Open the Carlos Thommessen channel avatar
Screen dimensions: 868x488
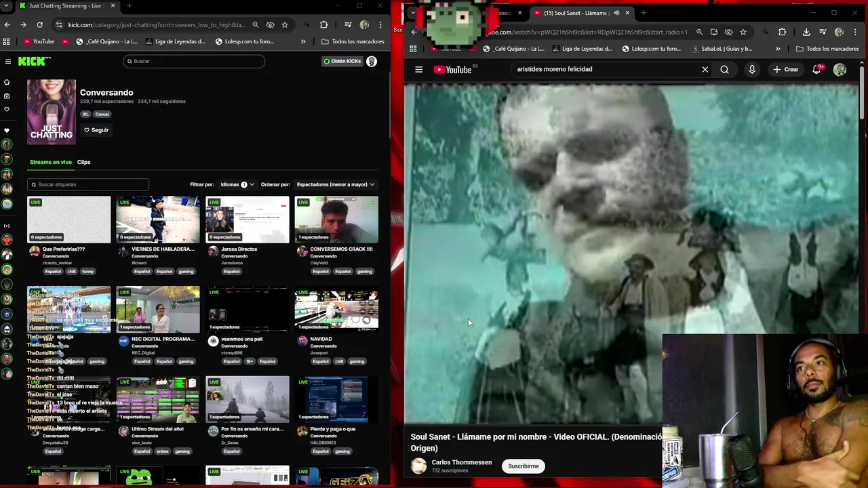tap(419, 466)
